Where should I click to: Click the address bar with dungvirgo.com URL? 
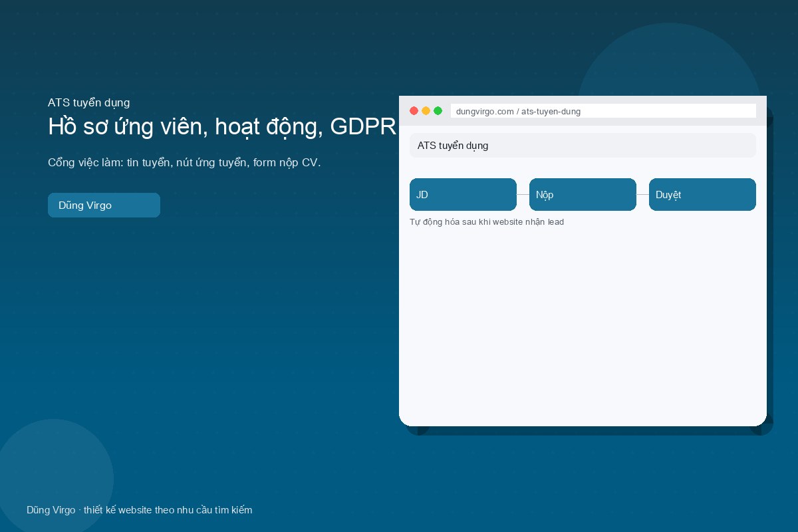point(603,111)
